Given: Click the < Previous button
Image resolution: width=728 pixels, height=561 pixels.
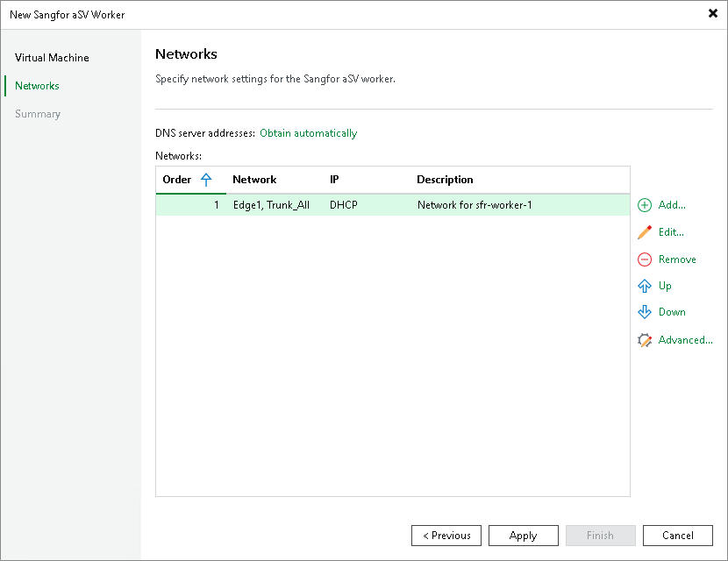Looking at the screenshot, I should (x=446, y=536).
